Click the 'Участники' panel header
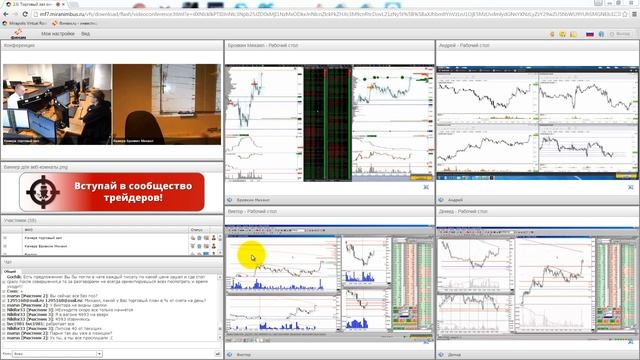This screenshot has height=360, width=640. tap(112, 220)
